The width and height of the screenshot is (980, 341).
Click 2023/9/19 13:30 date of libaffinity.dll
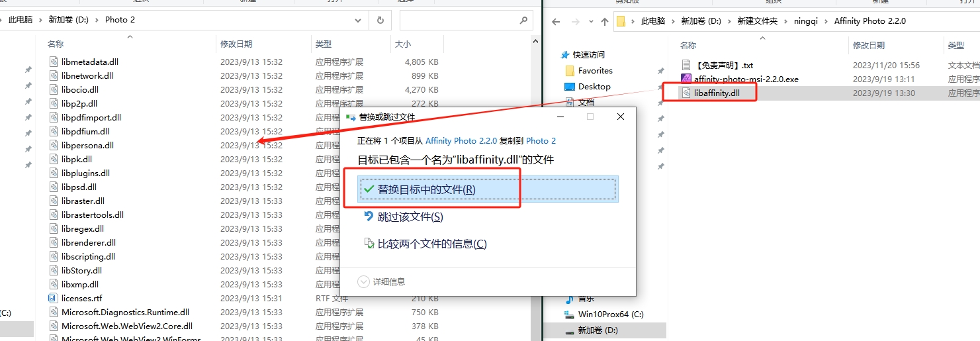[x=884, y=93]
